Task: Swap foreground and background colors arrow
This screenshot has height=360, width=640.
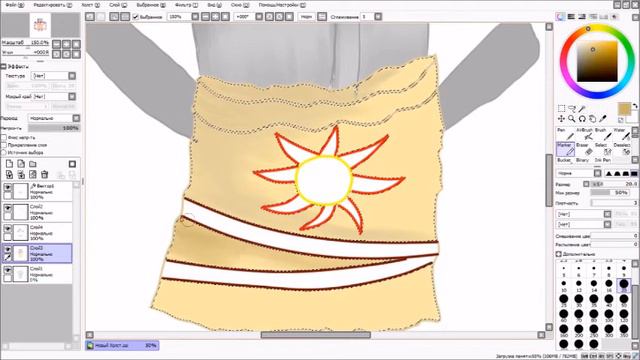Action: click(635, 106)
